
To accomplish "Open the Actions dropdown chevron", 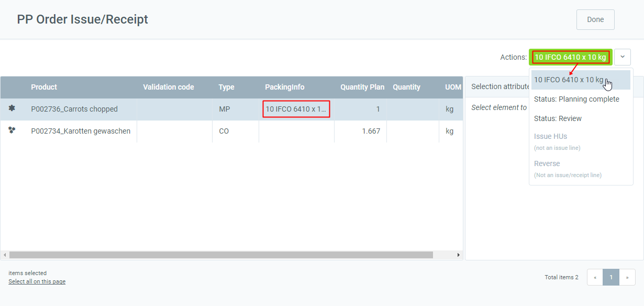I will coord(623,57).
